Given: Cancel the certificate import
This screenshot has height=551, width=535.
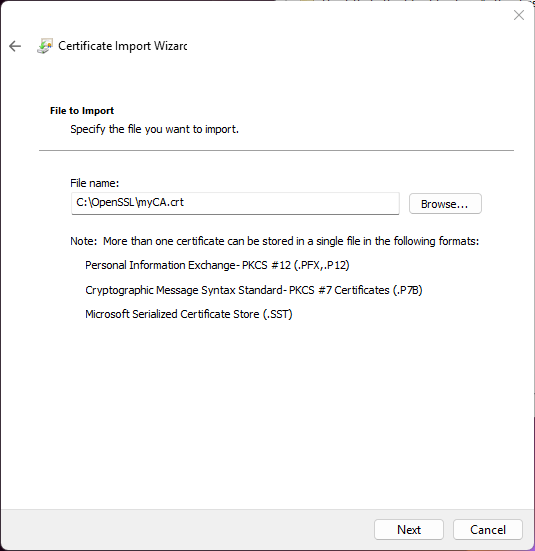Looking at the screenshot, I should (488, 529).
